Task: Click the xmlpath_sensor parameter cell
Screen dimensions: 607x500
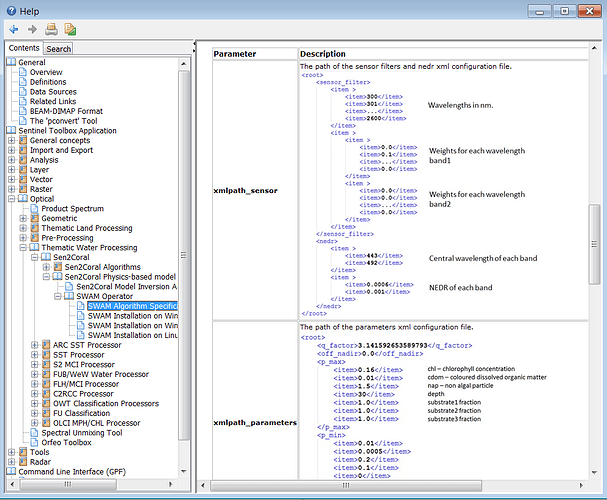Action: [x=255, y=190]
